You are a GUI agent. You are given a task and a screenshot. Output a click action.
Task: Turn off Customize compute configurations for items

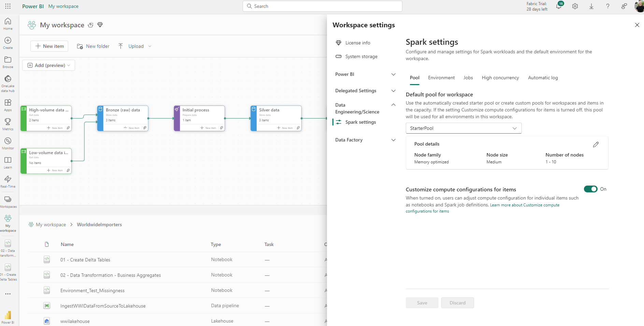click(590, 189)
